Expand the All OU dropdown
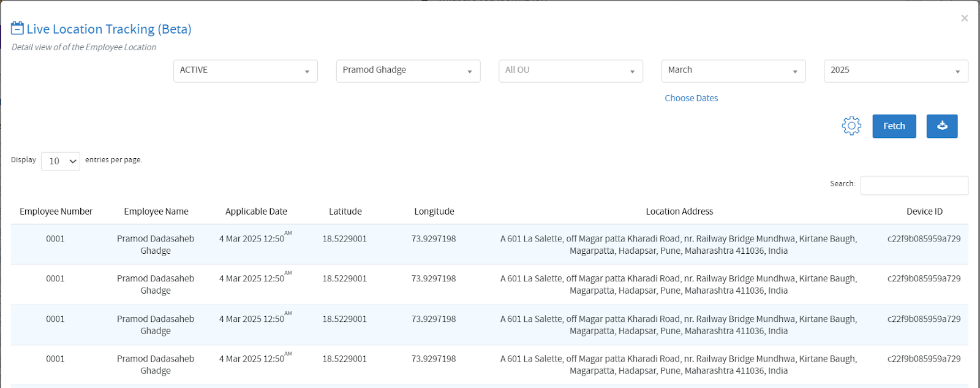Image resolution: width=980 pixels, height=388 pixels. tap(570, 70)
